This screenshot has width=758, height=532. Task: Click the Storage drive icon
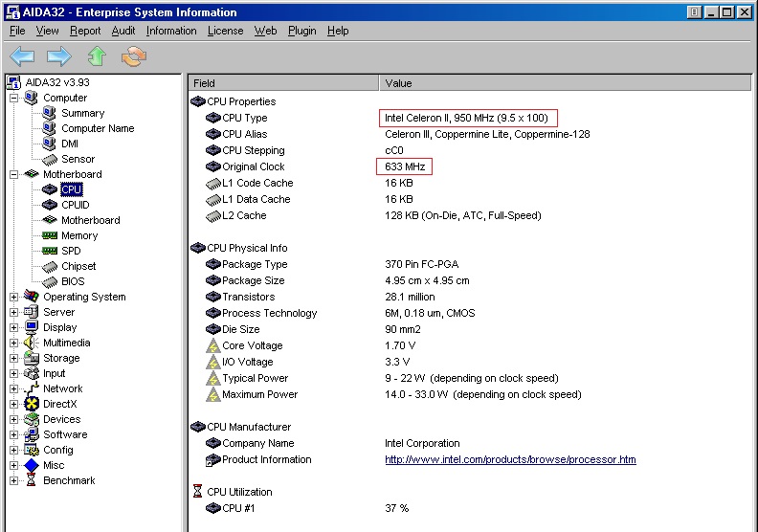[31, 358]
